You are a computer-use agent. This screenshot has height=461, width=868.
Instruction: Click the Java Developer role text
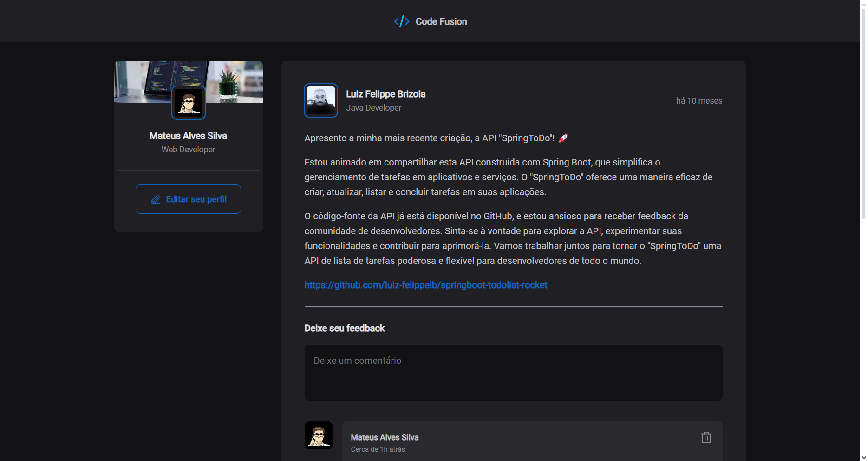[373, 108]
